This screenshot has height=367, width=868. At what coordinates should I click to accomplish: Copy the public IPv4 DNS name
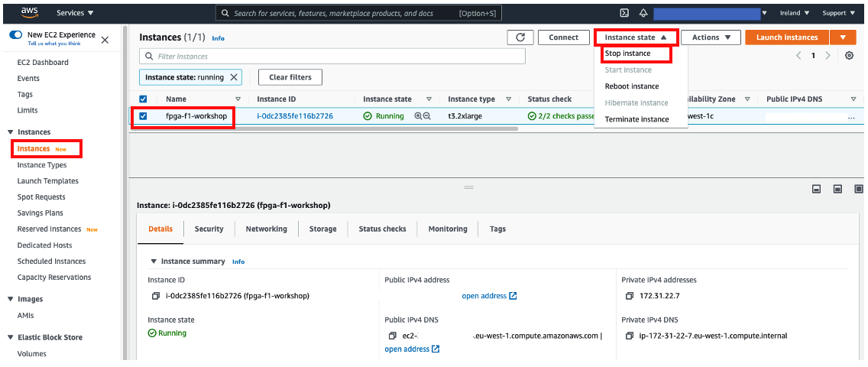pos(392,336)
